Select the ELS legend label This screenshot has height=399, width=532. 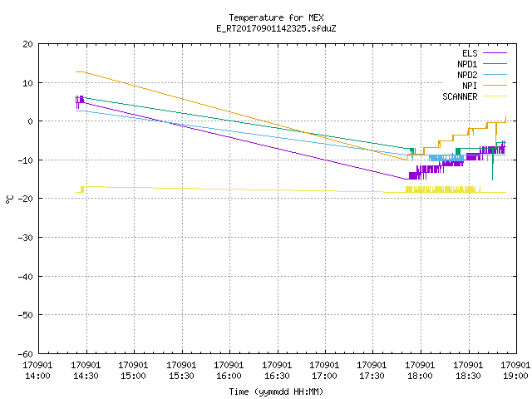[470, 53]
